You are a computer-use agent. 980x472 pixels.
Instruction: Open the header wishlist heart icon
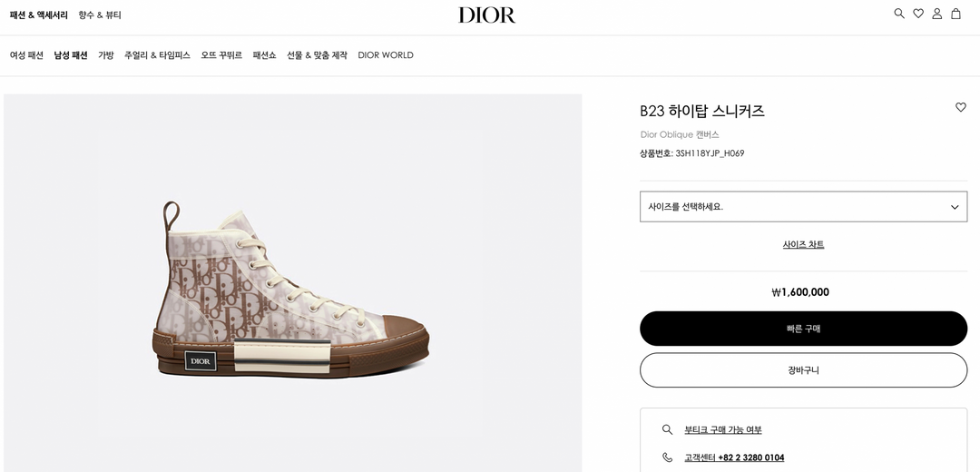pos(918,14)
